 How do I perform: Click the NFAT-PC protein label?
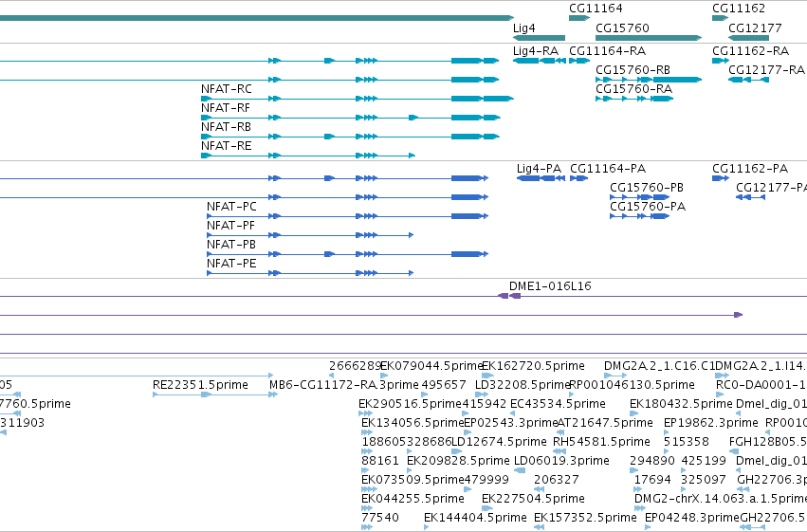(x=231, y=207)
